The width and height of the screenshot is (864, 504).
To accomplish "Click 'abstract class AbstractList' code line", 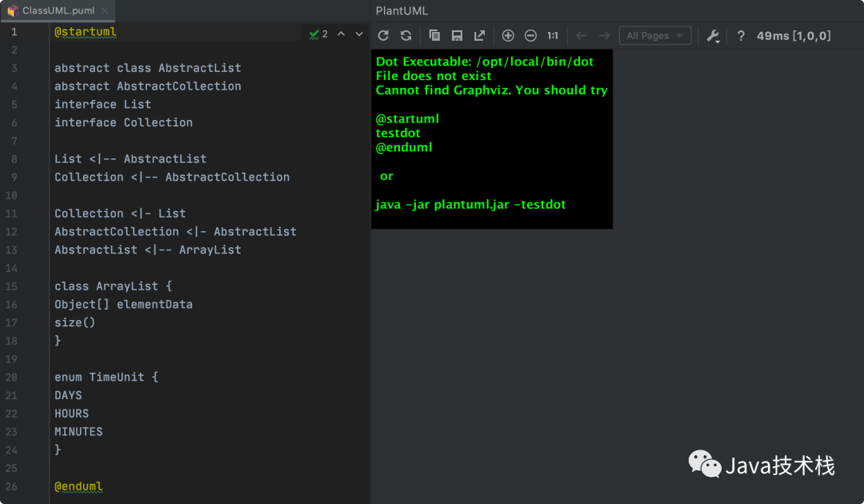I will pyautogui.click(x=148, y=68).
